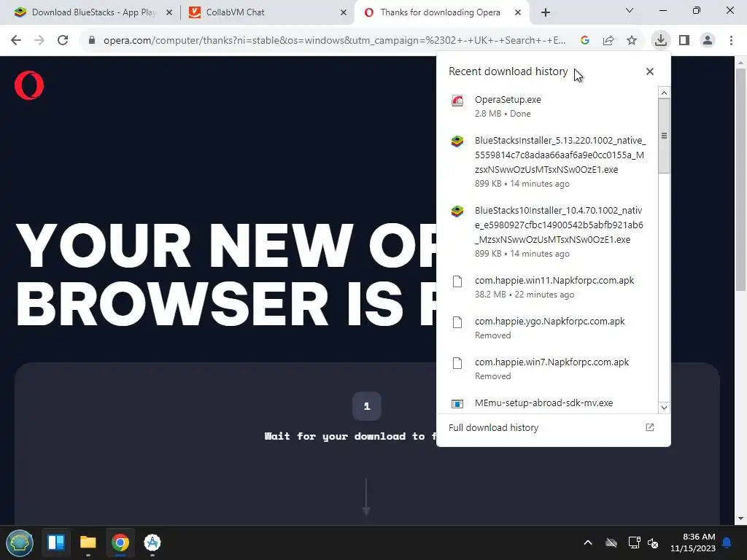Open File Explorer from the taskbar
The height and width of the screenshot is (560, 747).
88,542
